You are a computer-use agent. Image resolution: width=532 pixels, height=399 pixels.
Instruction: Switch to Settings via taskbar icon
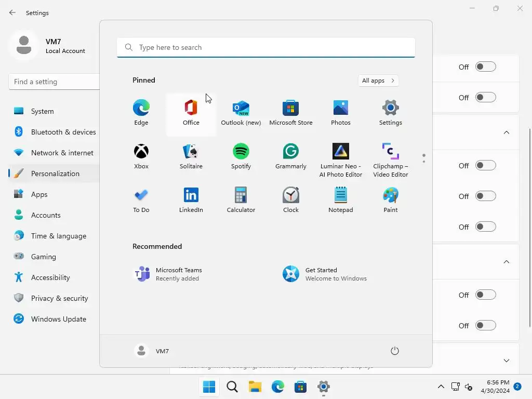[x=323, y=387]
